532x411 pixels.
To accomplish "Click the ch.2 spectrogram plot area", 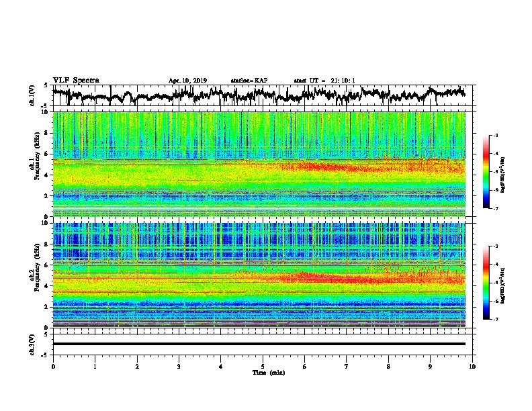I will [259, 275].
